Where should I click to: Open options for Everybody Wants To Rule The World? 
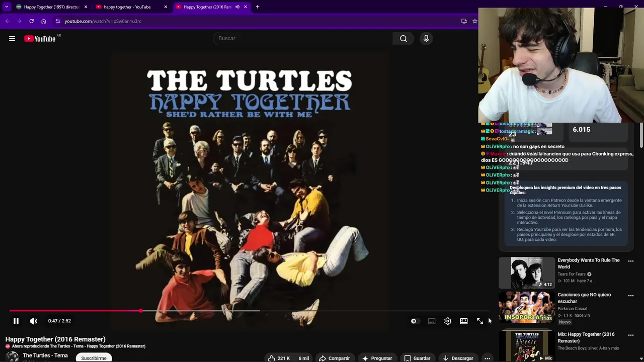(x=631, y=261)
